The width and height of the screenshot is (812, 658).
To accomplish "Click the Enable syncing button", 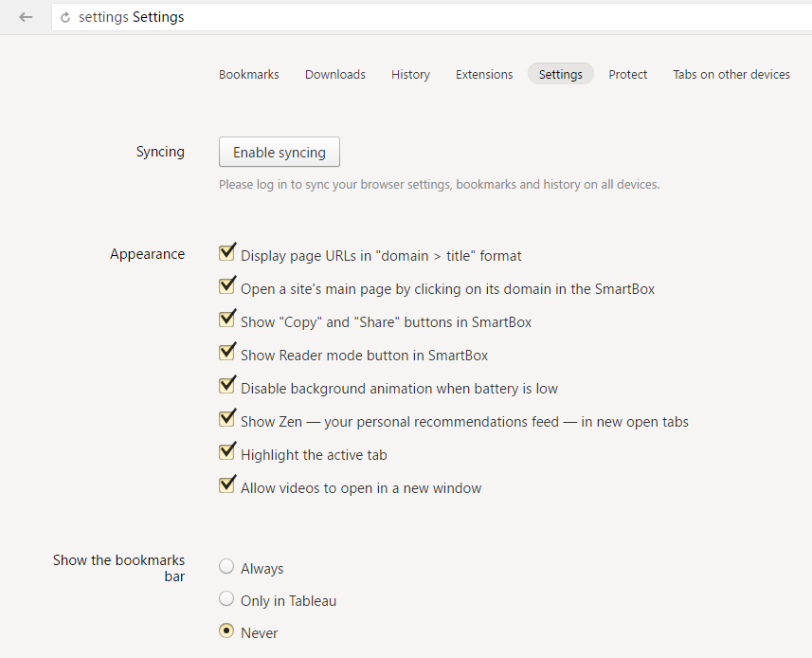I will [x=280, y=152].
